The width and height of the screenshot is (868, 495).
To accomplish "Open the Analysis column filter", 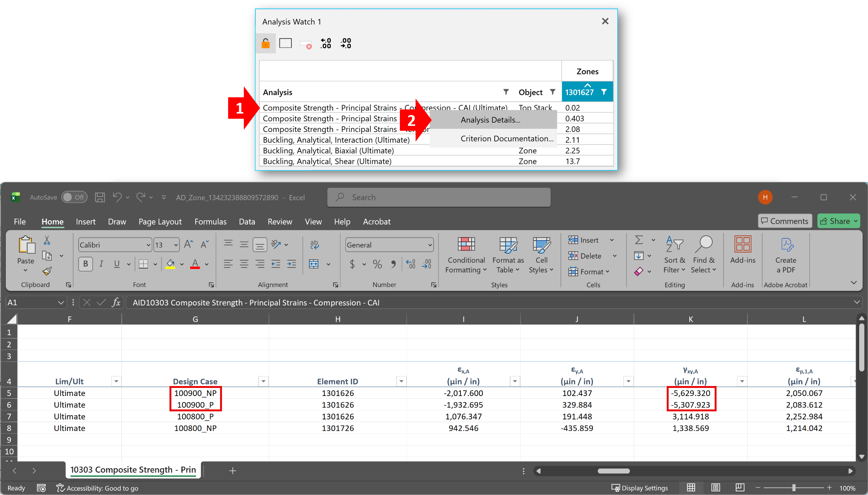I will (x=506, y=92).
